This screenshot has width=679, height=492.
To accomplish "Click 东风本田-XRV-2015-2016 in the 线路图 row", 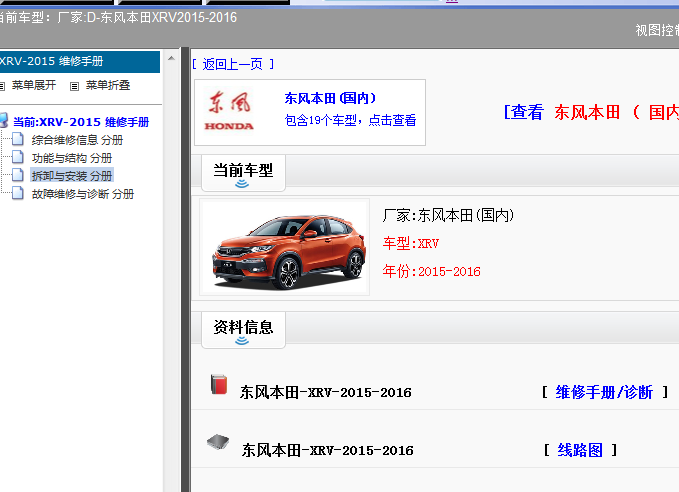I will (327, 450).
